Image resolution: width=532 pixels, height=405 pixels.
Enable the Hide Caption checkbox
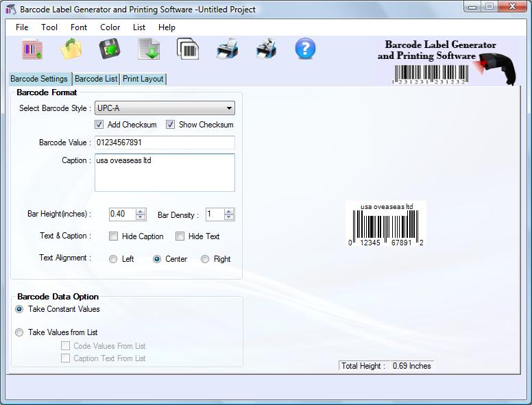(114, 236)
